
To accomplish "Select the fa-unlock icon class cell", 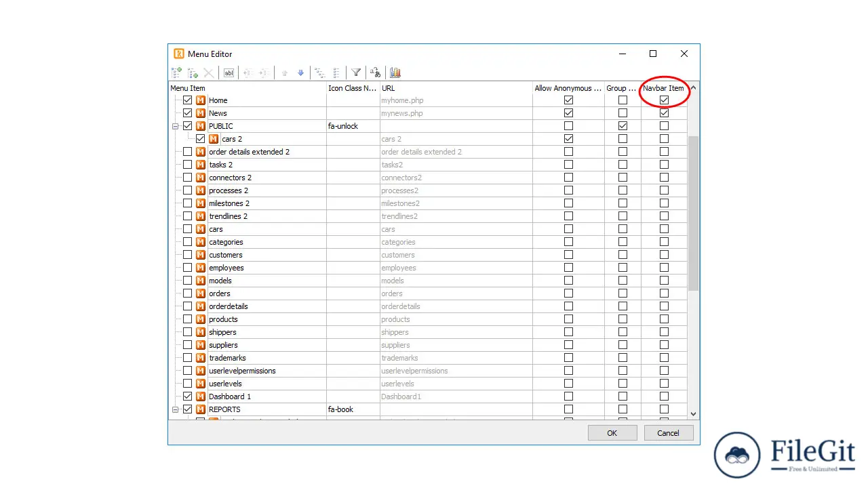I will [353, 126].
